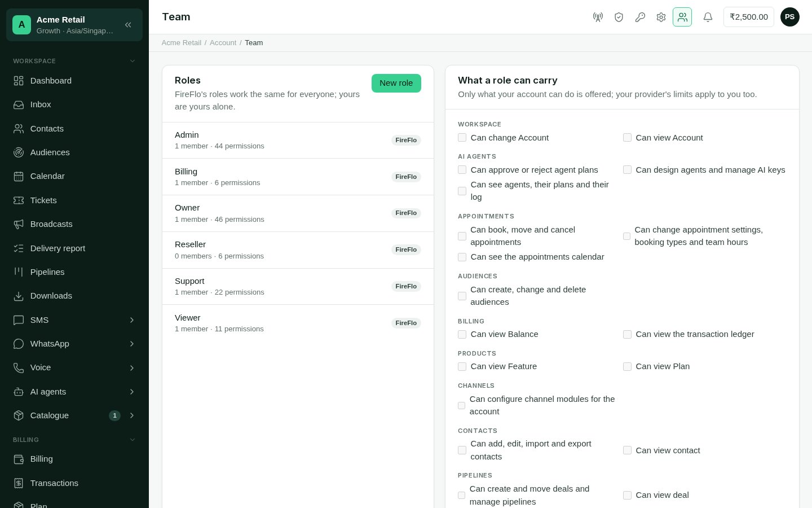
Task: Navigate to Tickets in the sidebar
Action: coord(74,200)
